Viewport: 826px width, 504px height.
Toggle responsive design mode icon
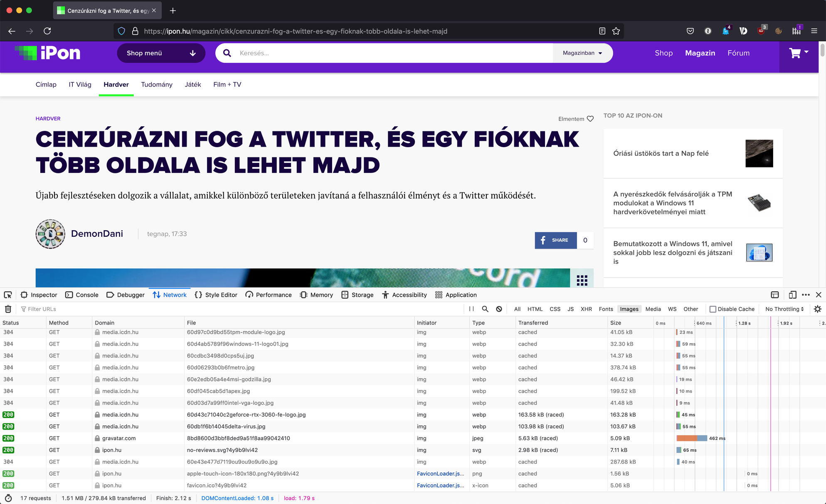tap(792, 295)
